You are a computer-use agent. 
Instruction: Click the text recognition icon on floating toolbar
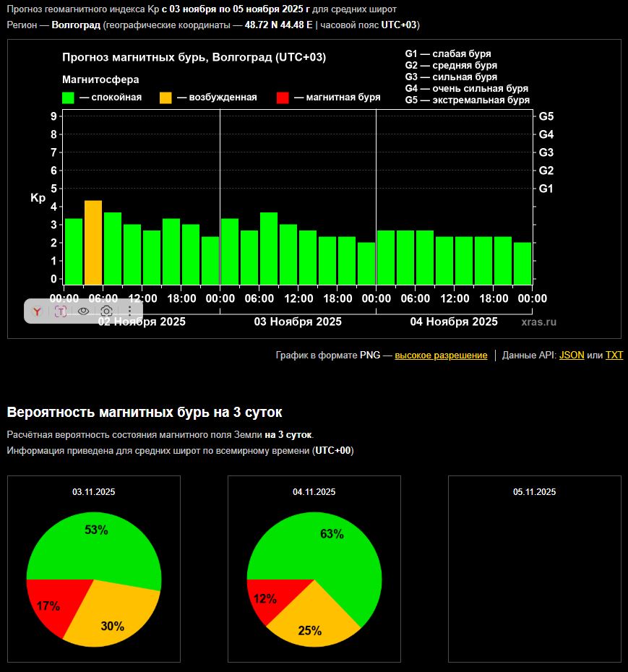61,311
